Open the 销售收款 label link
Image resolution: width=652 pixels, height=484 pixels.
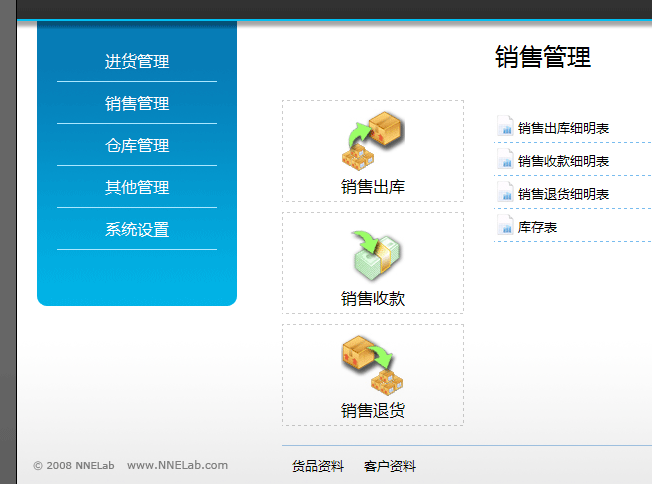click(373, 299)
